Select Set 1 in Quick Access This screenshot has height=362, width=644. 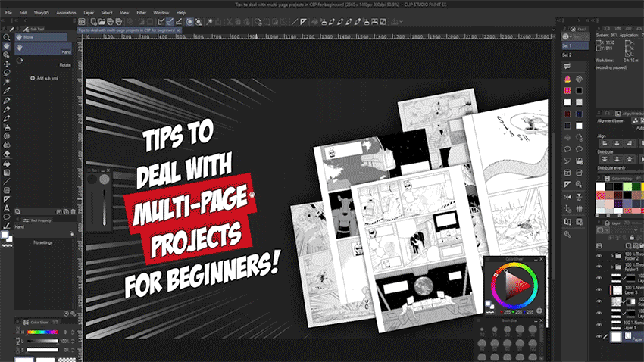tap(575, 45)
